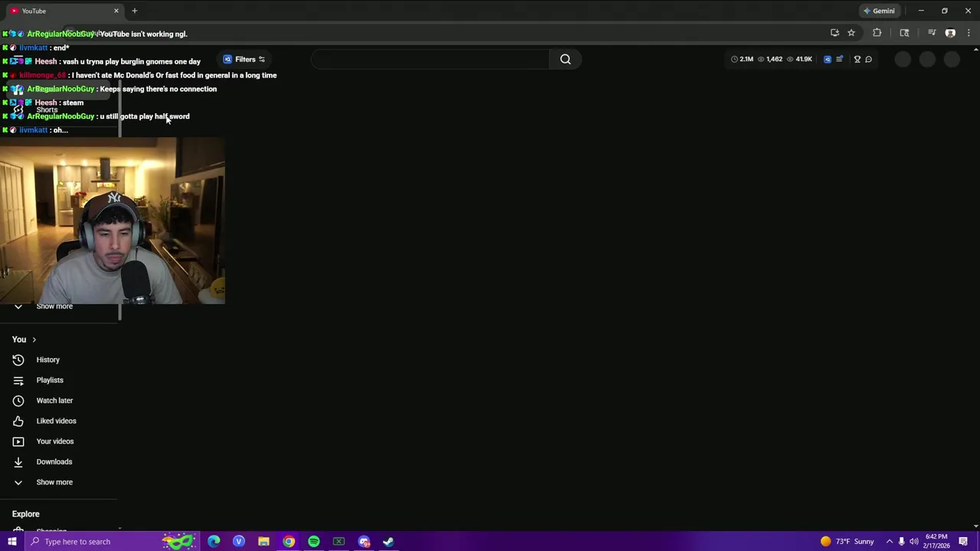
Task: Open the blue V app in the taskbar
Action: (x=239, y=542)
